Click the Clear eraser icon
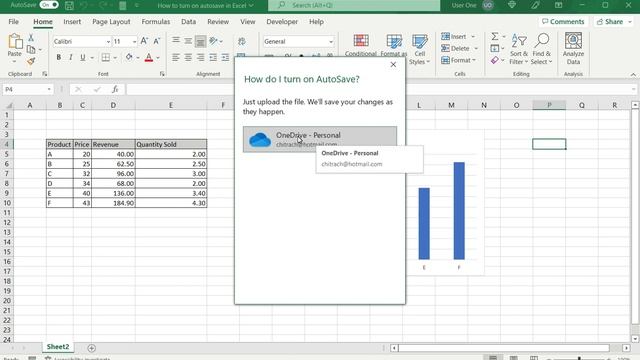 (495, 60)
